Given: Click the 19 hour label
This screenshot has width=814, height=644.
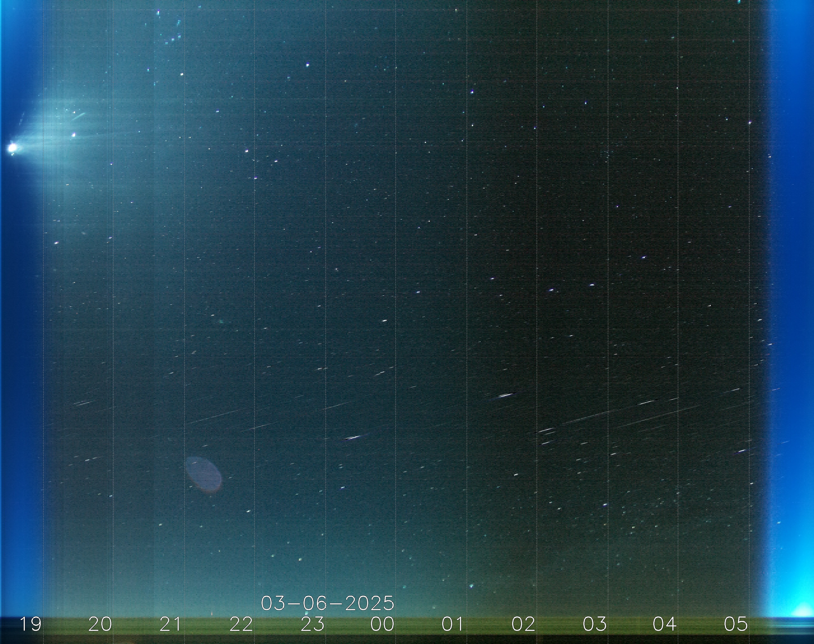Looking at the screenshot, I should [x=30, y=624].
